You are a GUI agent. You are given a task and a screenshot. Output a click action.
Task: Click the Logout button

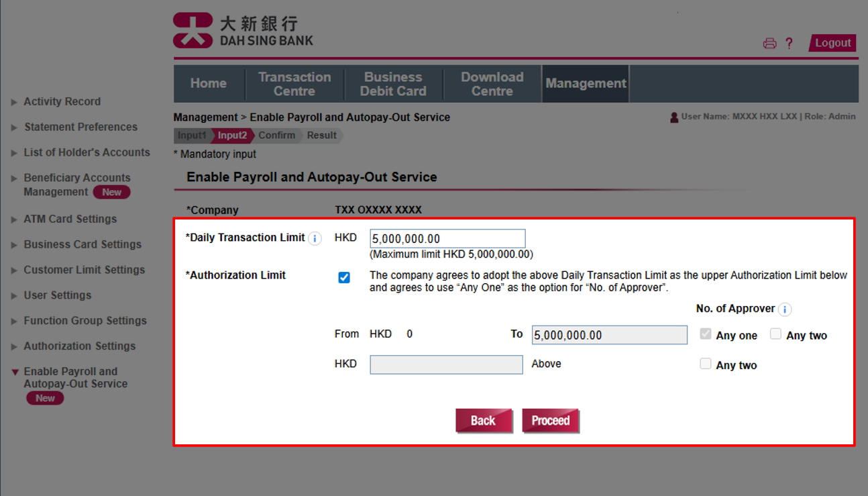pyautogui.click(x=832, y=43)
